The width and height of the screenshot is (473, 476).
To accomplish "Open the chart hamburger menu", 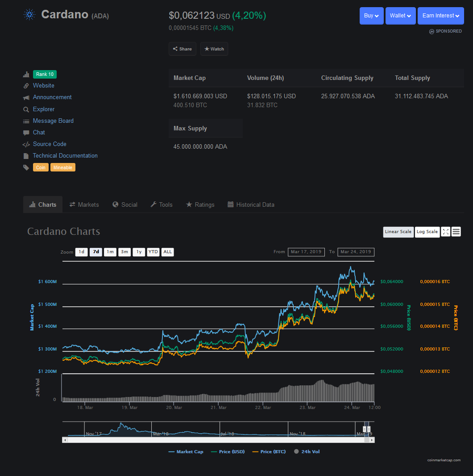I will point(456,232).
